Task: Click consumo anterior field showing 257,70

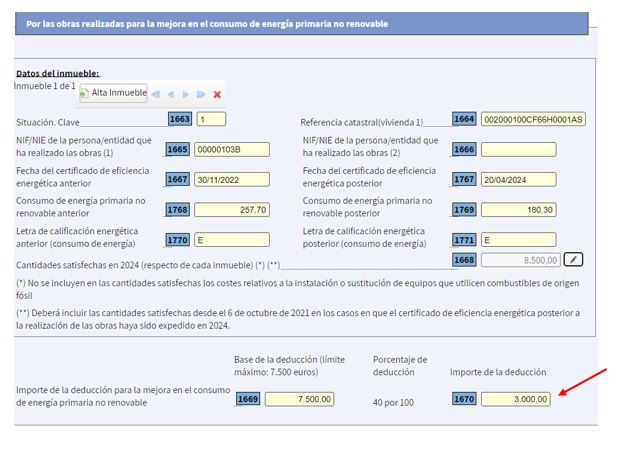Action: [x=231, y=210]
